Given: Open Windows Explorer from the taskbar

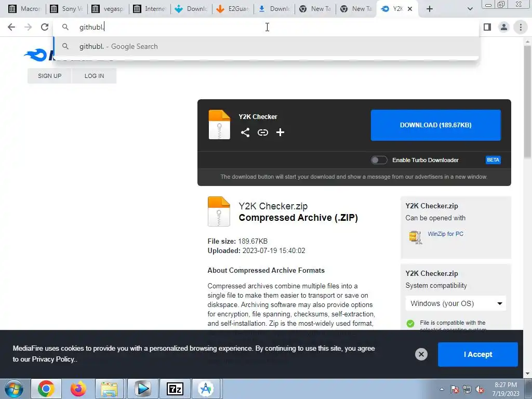Looking at the screenshot, I should tap(109, 389).
